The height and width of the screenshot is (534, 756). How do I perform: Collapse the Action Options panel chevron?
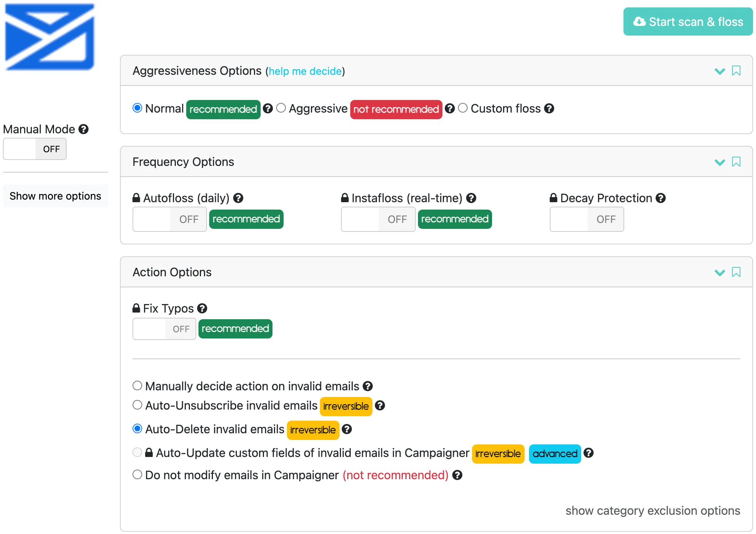coord(720,273)
